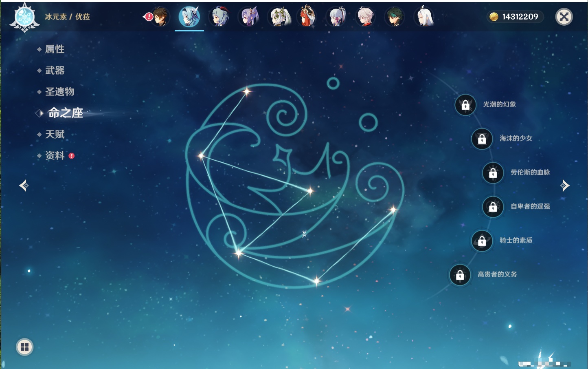Screen dimensions: 588x369
Task: Click the gold Mora coin icon
Action: [x=494, y=17]
